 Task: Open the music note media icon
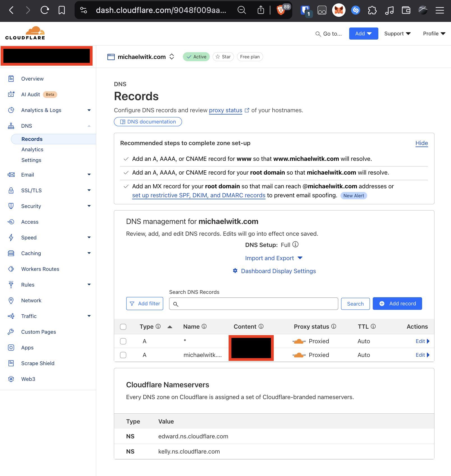[389, 10]
